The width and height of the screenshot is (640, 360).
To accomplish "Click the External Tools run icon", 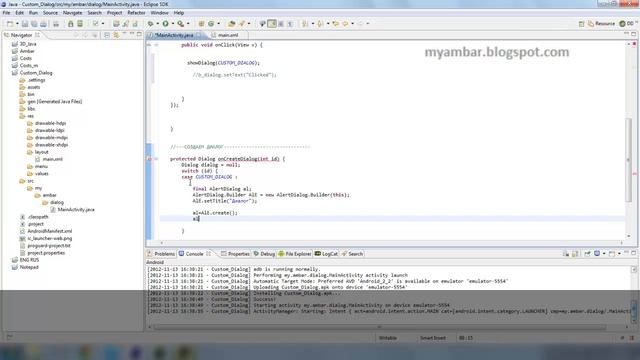I will tap(181, 24).
